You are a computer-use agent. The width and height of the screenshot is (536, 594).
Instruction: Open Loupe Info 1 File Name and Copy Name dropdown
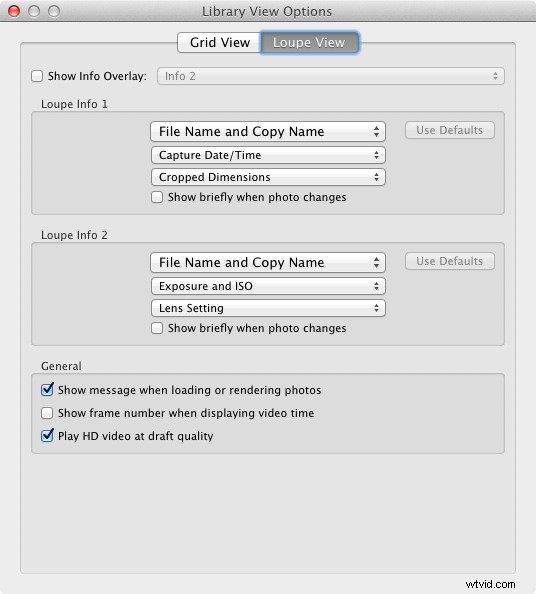tap(268, 131)
